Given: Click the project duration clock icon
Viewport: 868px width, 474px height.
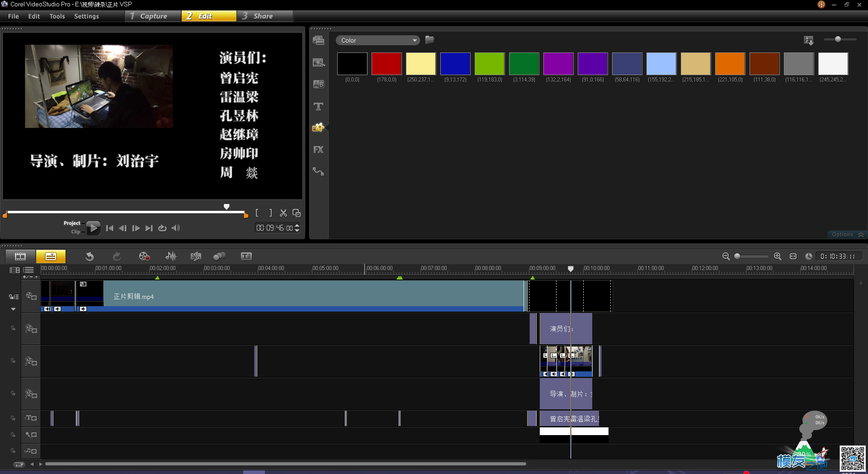Looking at the screenshot, I should point(809,256).
